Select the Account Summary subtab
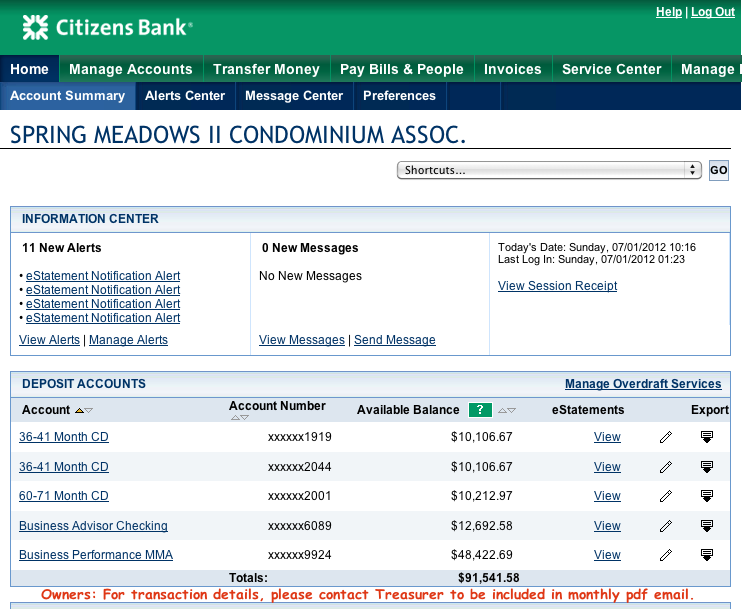The height and width of the screenshot is (609, 742). pos(68,96)
